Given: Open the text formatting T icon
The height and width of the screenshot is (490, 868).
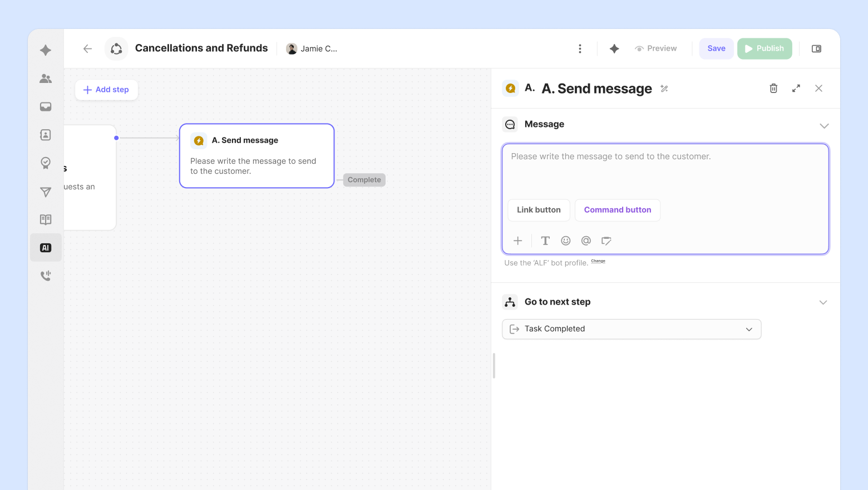Looking at the screenshot, I should tap(545, 241).
